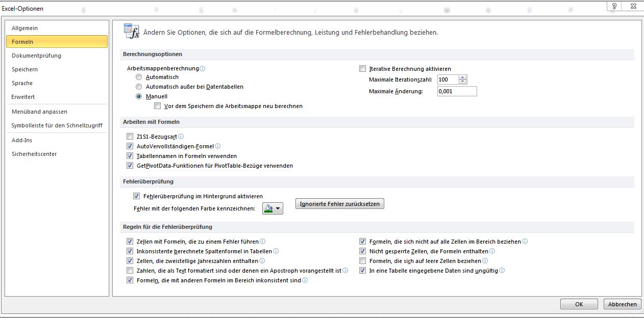Uncheck GetPivotData-Funktionen für PivotTable-Bezüge
Image resolution: width=644 pixels, height=318 pixels.
tap(130, 166)
